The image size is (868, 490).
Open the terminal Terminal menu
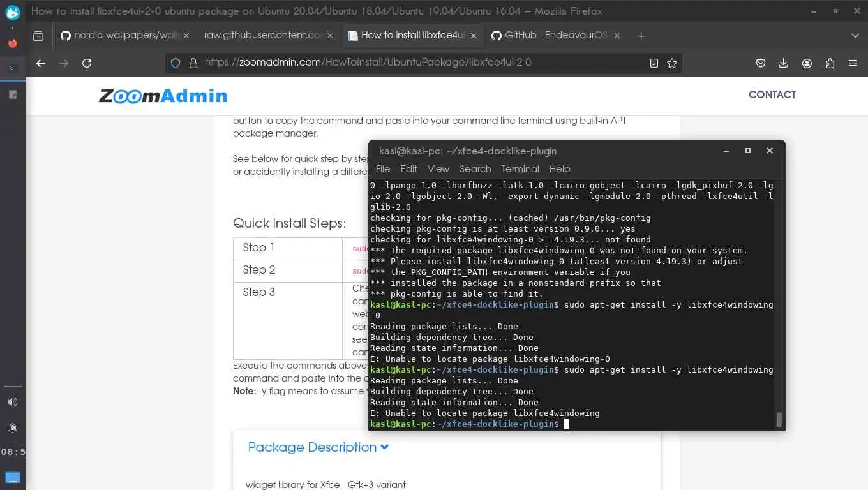pyautogui.click(x=520, y=169)
